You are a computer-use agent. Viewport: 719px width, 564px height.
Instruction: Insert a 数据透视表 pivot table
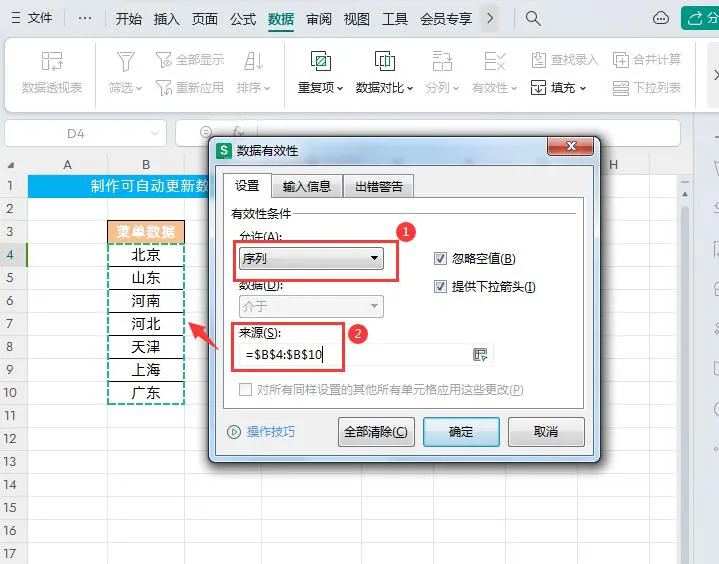tap(52, 73)
